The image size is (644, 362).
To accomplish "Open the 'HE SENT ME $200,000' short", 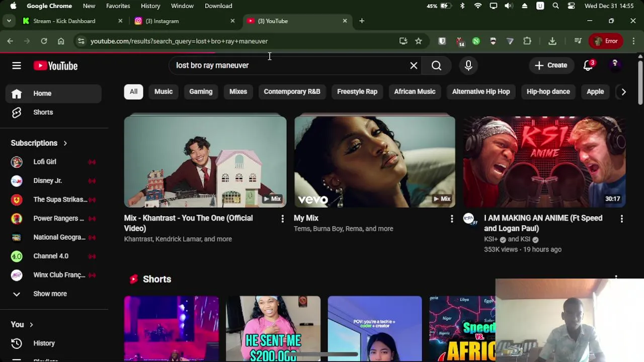I will point(273,329).
